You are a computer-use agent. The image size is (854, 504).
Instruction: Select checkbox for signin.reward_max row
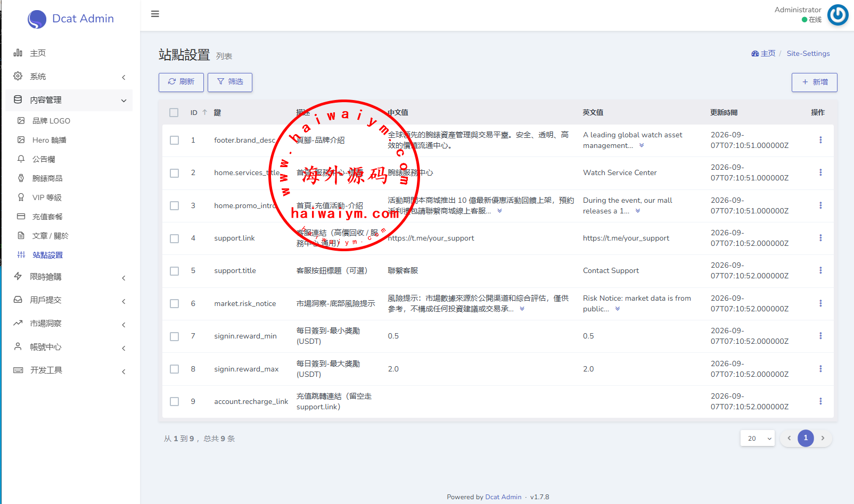coord(174,369)
